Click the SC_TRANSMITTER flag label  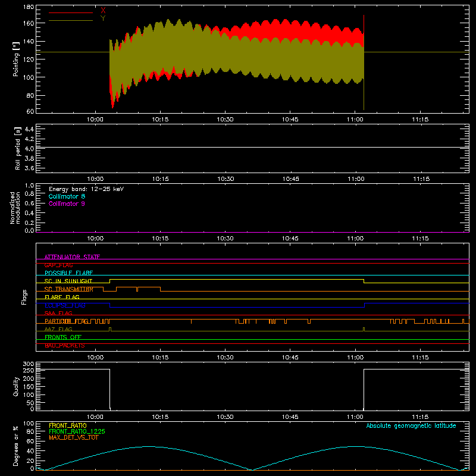[x=69, y=289]
